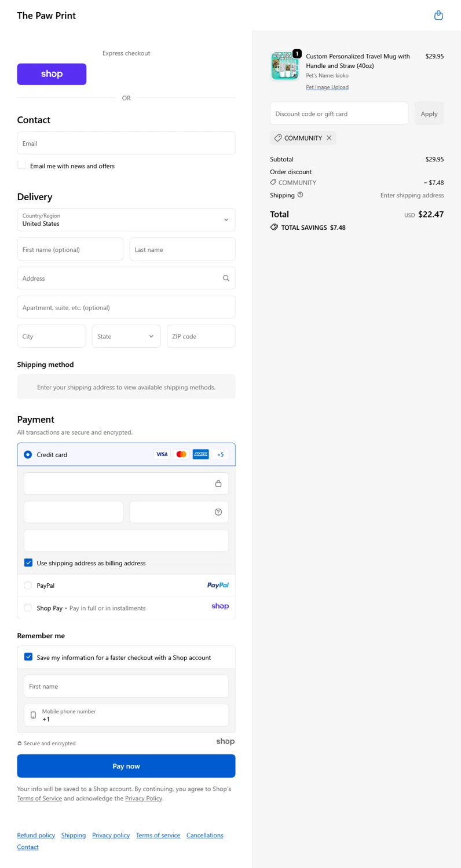
Task: Select the Credit card payment option
Action: [x=28, y=455]
